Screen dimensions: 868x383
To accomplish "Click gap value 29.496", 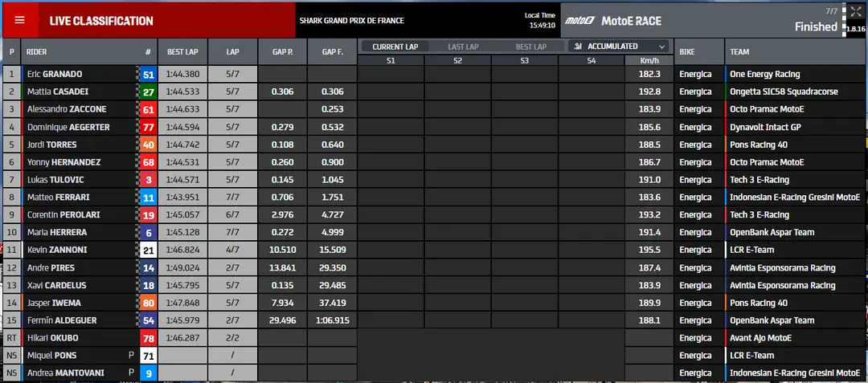I will [x=282, y=320].
